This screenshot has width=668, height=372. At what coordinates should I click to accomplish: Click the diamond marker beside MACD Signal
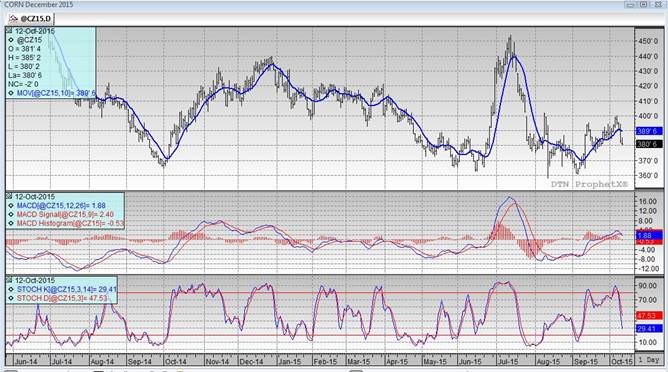point(11,214)
